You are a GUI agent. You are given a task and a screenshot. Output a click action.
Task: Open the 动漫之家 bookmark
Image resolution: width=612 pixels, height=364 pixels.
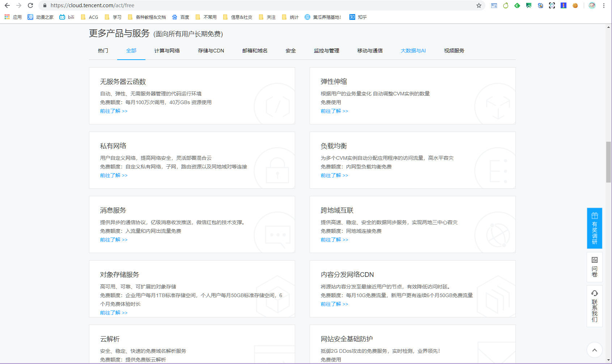click(41, 17)
